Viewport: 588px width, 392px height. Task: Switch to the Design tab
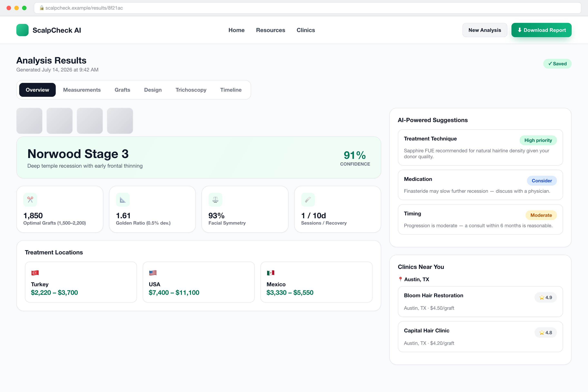153,90
